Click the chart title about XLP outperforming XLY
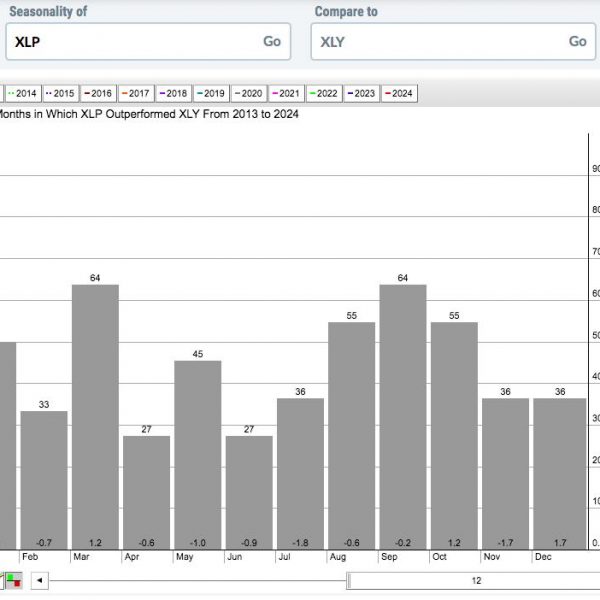Image resolution: width=600 pixels, height=600 pixels. click(147, 114)
